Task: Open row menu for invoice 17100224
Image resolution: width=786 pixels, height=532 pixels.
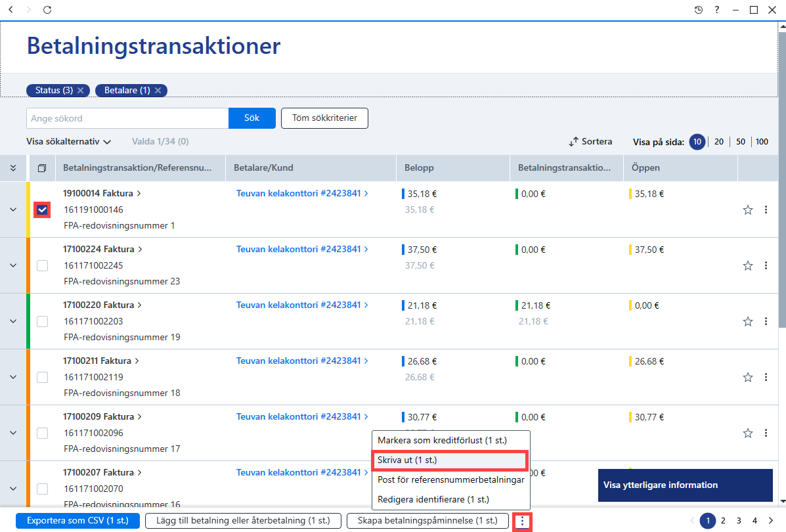Action: [766, 266]
